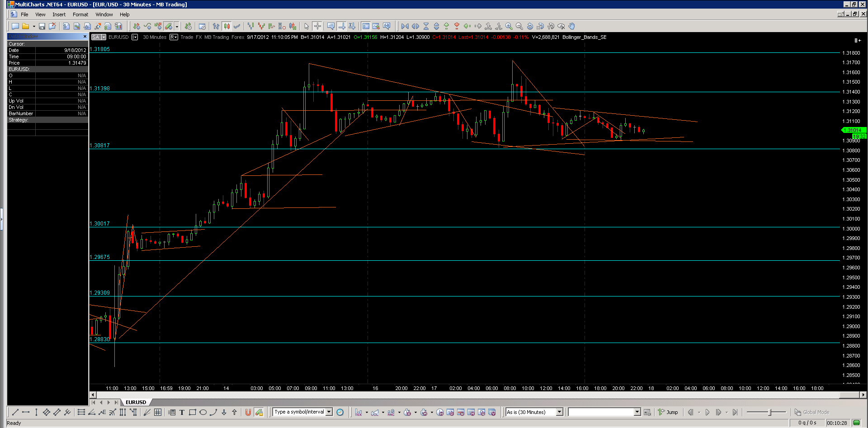Select the EURUSD workspace tab
Viewport: 868px width, 428px height.
pyautogui.click(x=136, y=402)
